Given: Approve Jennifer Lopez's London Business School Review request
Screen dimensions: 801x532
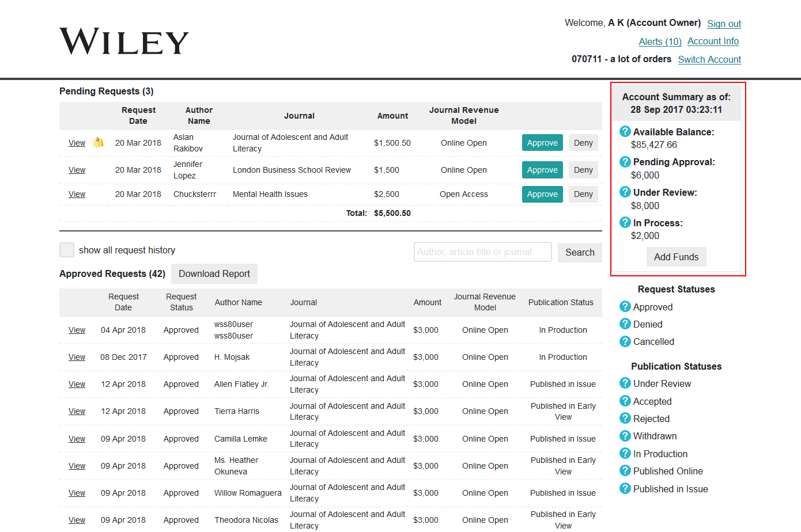Looking at the screenshot, I should tap(542, 169).
